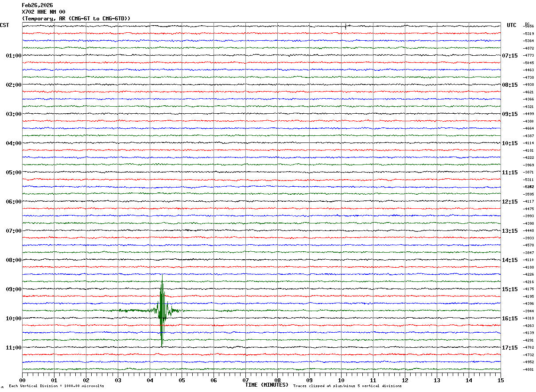Click the 07 minute tick label
The image size is (536, 392).
click(x=245, y=380)
